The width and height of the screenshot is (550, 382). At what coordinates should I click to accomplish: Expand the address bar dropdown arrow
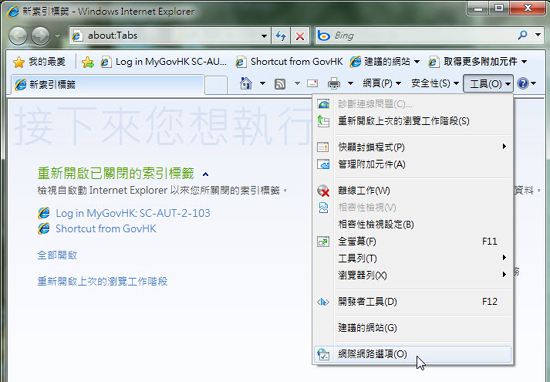click(264, 36)
